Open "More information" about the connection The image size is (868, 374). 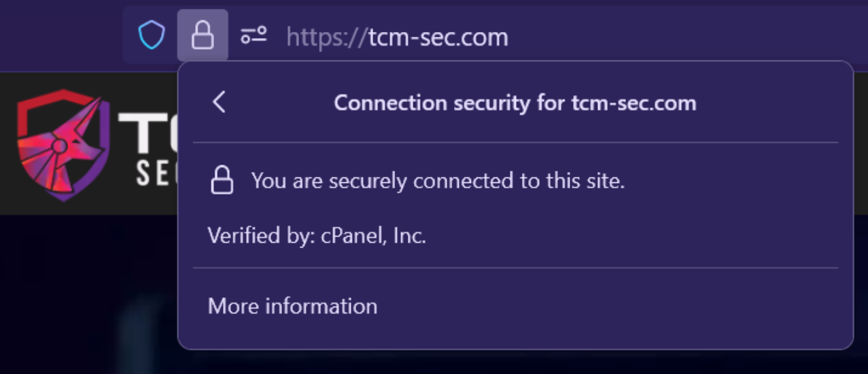(x=292, y=306)
